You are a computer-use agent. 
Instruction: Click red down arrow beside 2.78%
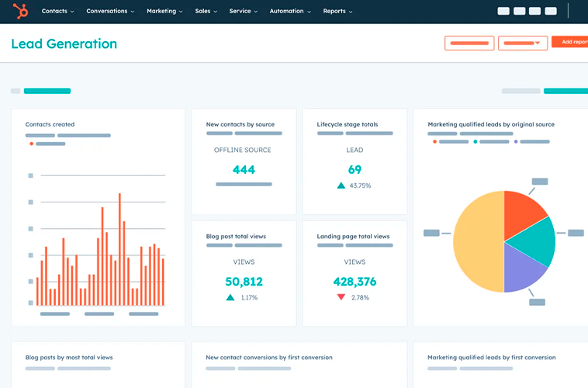pyautogui.click(x=341, y=297)
